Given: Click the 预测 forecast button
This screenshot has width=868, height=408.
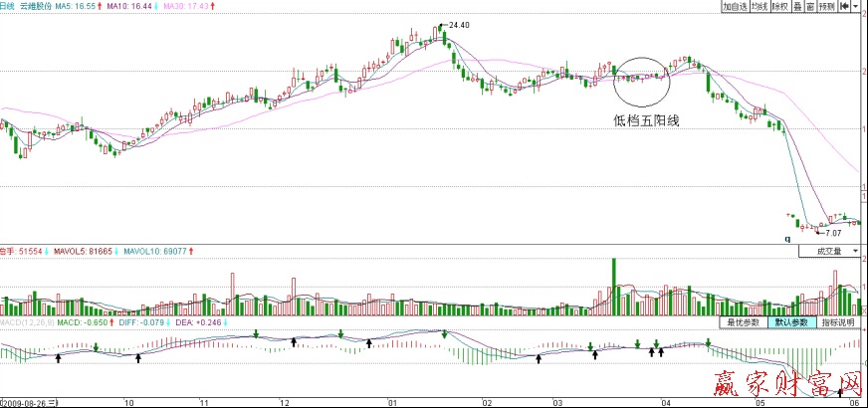Looking at the screenshot, I should click(827, 6).
